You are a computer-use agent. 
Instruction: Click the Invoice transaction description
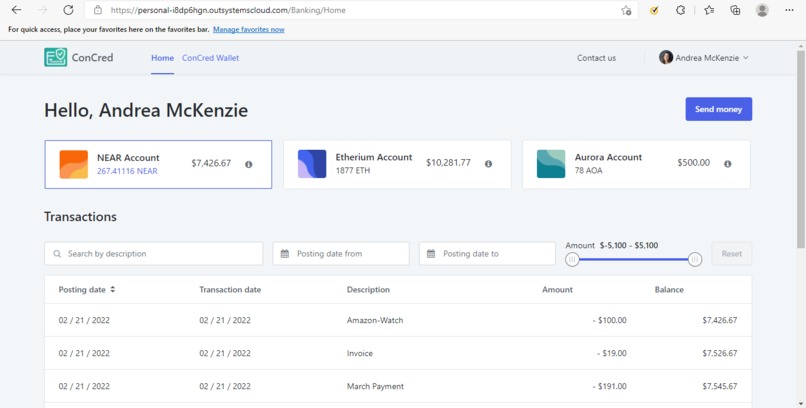[360, 354]
